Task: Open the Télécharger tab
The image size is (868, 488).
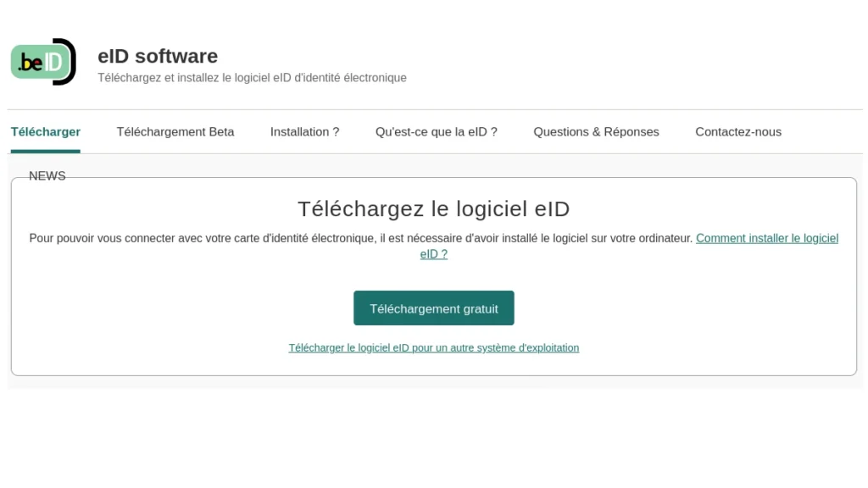Action: coord(46,132)
